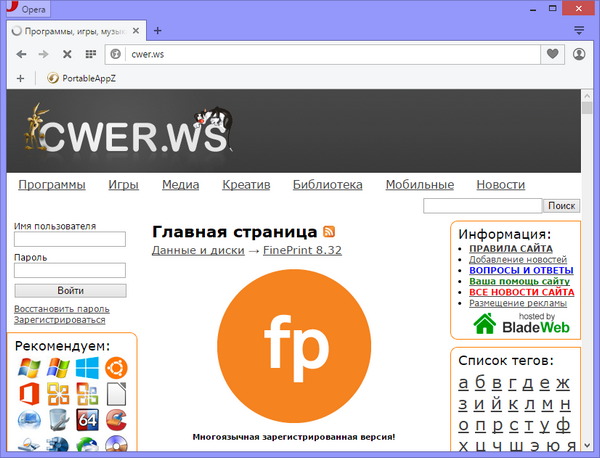Click the CCleaner icon
Viewport: 600px width, 458px height.
[x=116, y=420]
